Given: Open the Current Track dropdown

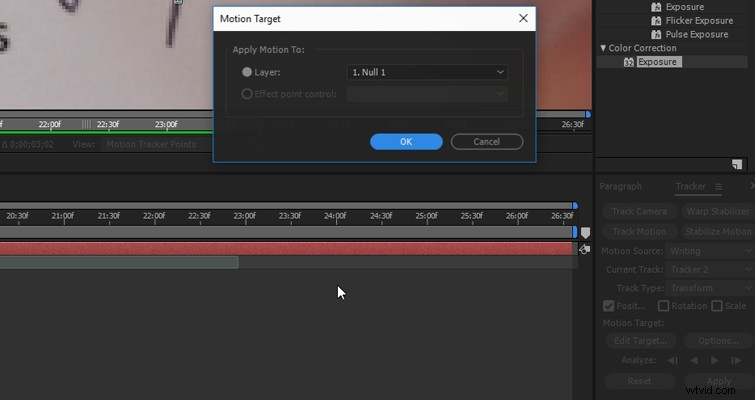Looking at the screenshot, I should tap(709, 270).
